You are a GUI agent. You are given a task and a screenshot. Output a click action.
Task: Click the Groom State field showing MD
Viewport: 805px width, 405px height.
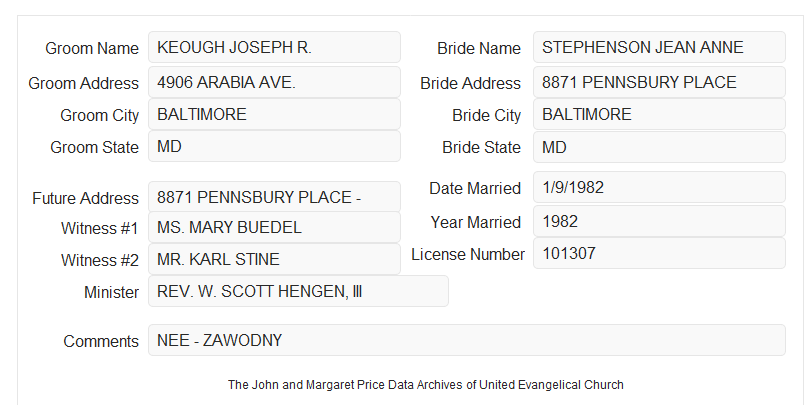click(x=274, y=146)
